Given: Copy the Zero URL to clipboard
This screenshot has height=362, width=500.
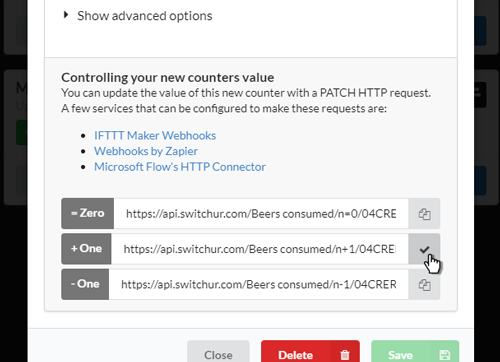Looking at the screenshot, I should (424, 214).
